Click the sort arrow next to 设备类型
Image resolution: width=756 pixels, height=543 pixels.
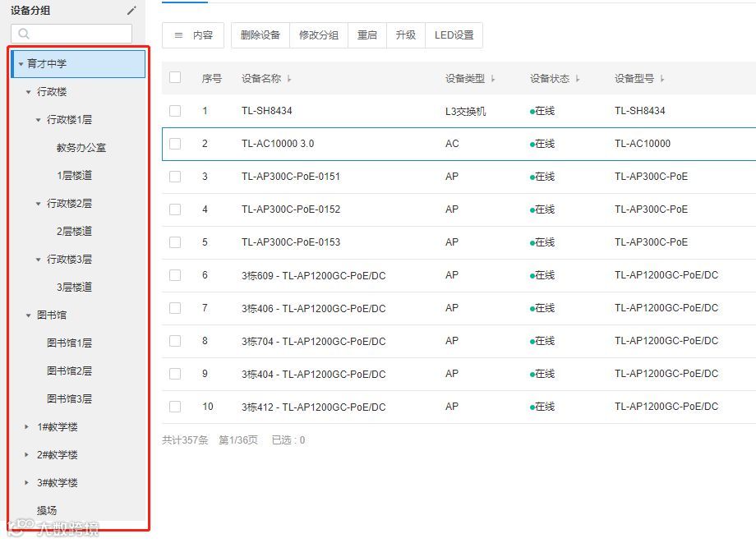pyautogui.click(x=493, y=79)
